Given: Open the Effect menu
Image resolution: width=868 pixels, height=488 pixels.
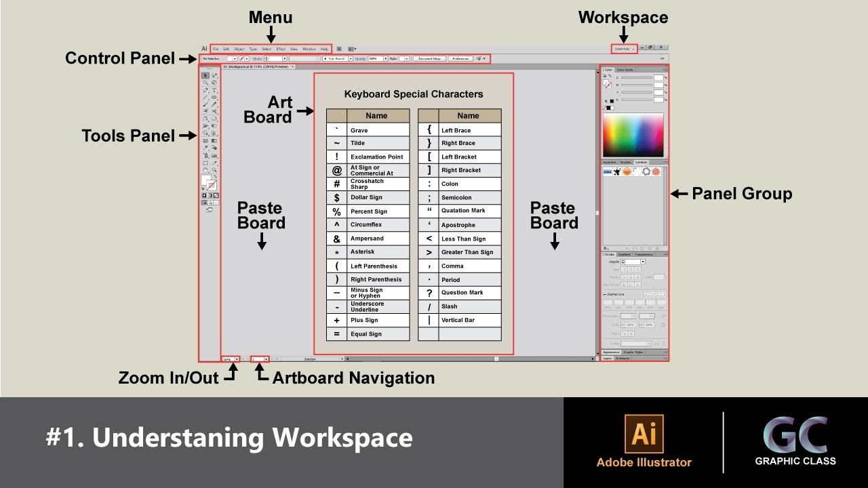Looking at the screenshot, I should coord(281,49).
